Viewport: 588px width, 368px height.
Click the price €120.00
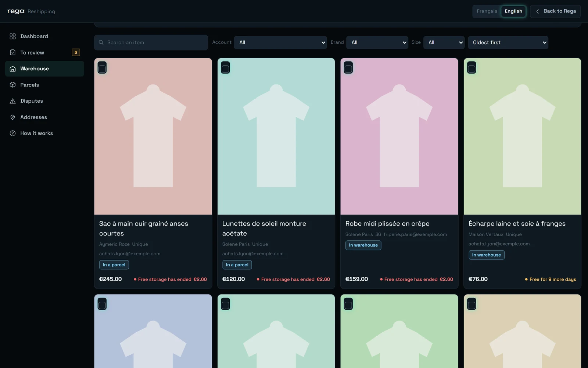[x=234, y=279]
